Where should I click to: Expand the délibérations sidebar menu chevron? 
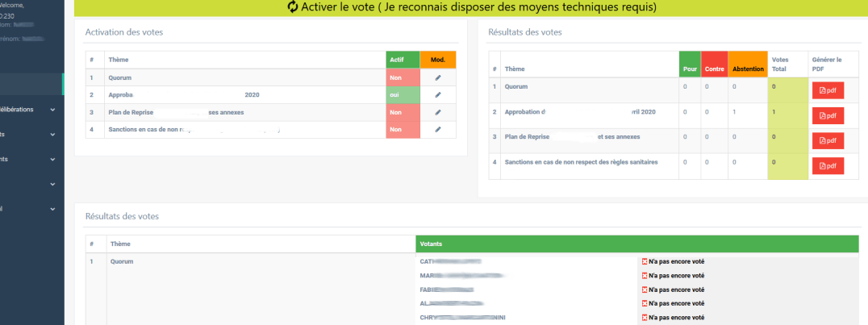click(x=52, y=110)
